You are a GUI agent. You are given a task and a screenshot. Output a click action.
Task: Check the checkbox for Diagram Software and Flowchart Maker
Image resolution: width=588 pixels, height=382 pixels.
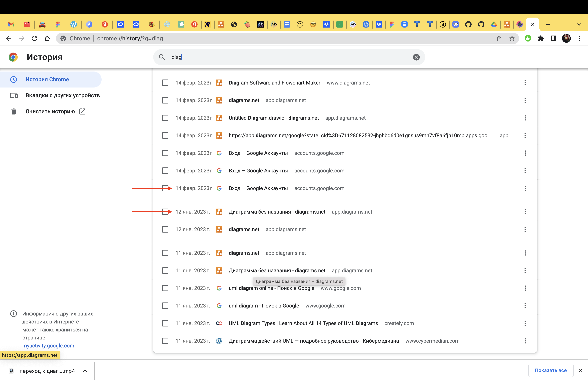[x=165, y=83]
